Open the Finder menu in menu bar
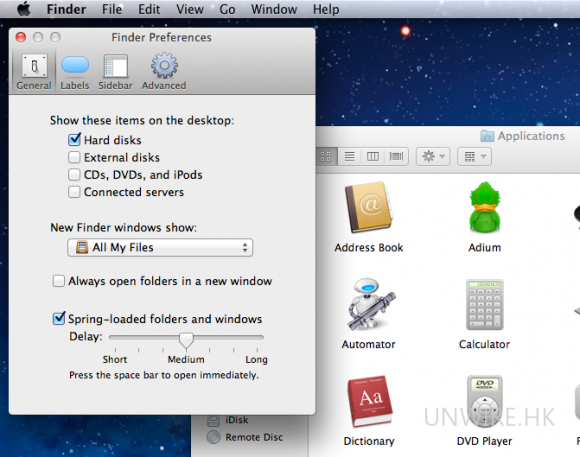 point(66,9)
